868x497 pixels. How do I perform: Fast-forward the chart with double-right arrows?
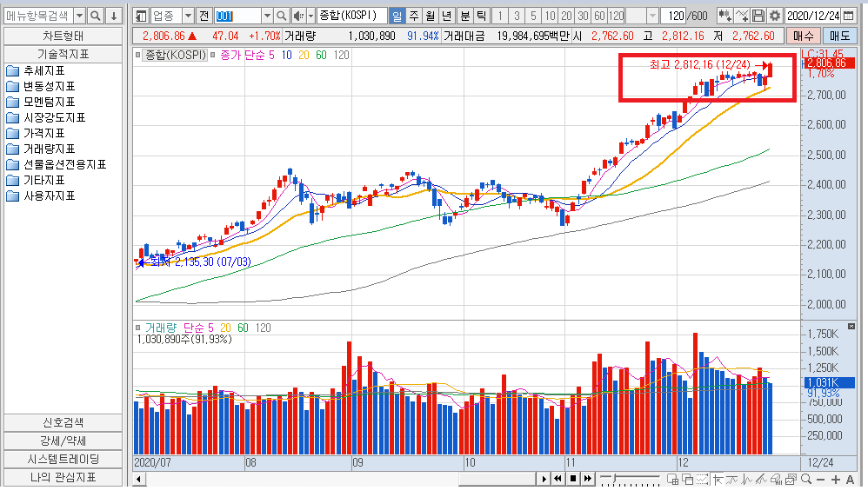point(588,479)
